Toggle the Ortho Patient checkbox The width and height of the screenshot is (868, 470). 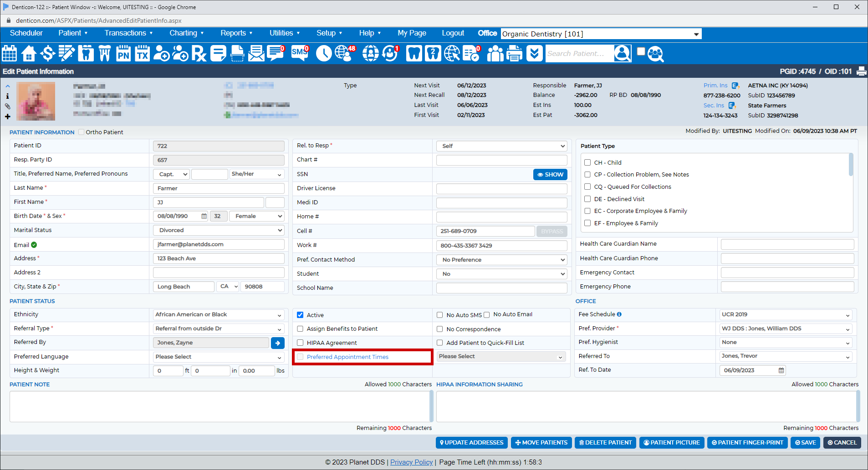[81, 132]
